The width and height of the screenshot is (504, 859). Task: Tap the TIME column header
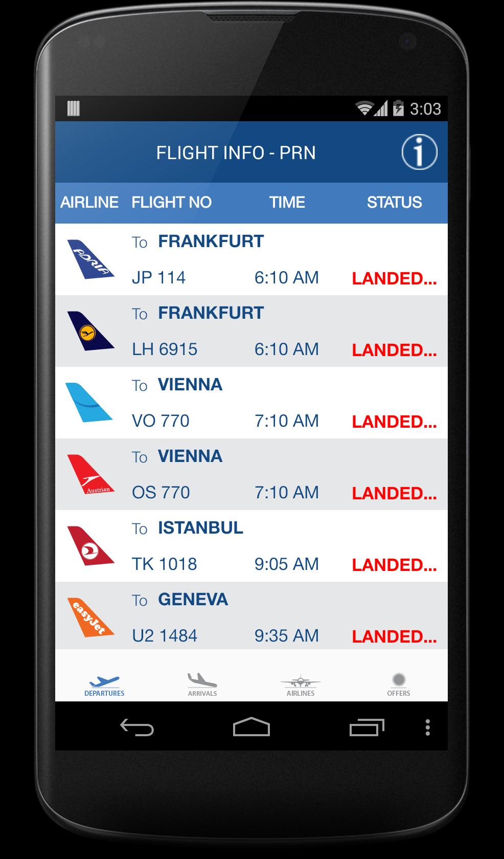[287, 202]
